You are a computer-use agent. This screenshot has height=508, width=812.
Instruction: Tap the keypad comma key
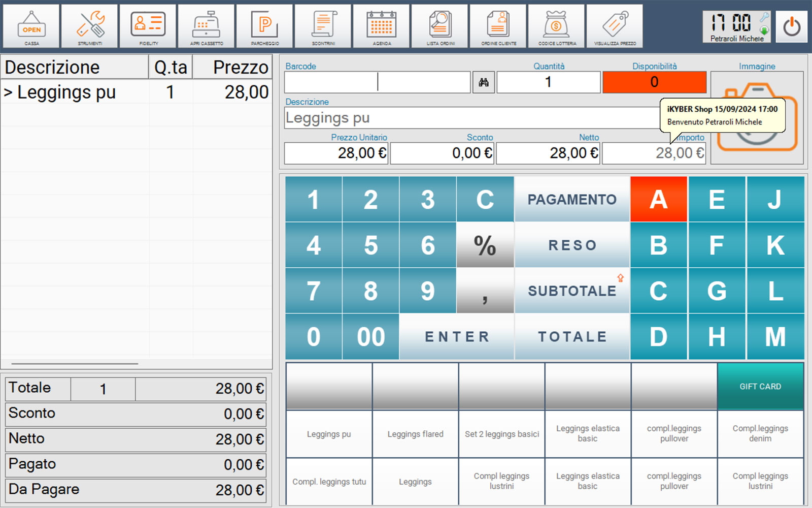pos(485,291)
